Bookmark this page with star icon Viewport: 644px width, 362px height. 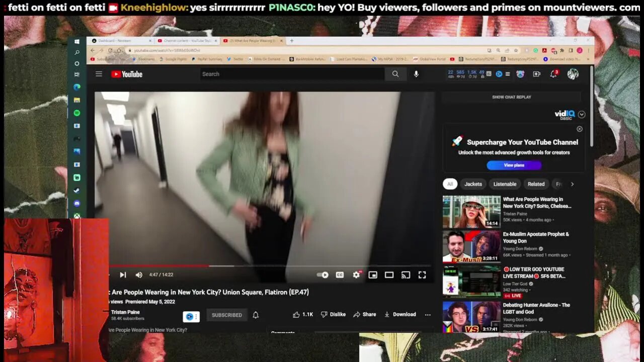click(516, 50)
